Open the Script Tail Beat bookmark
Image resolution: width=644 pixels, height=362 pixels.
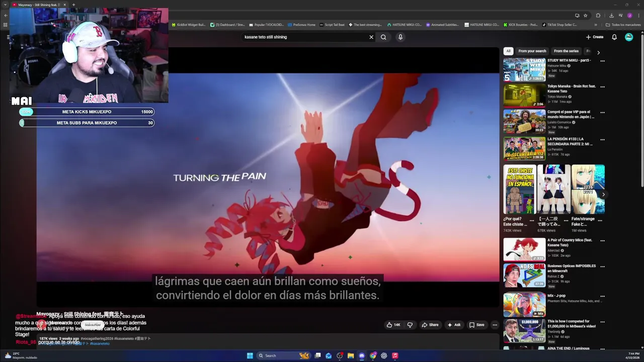pyautogui.click(x=332, y=25)
